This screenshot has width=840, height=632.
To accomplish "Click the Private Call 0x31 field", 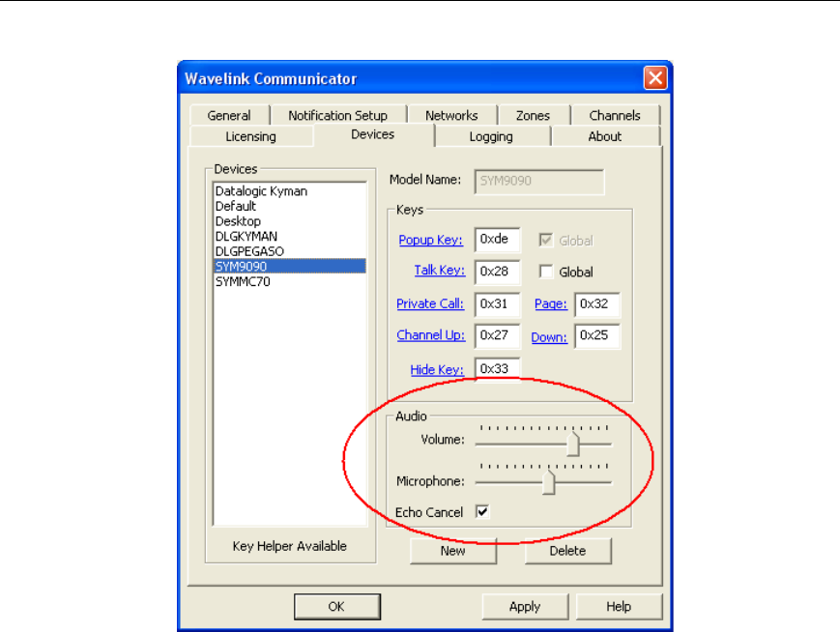I will tap(498, 304).
